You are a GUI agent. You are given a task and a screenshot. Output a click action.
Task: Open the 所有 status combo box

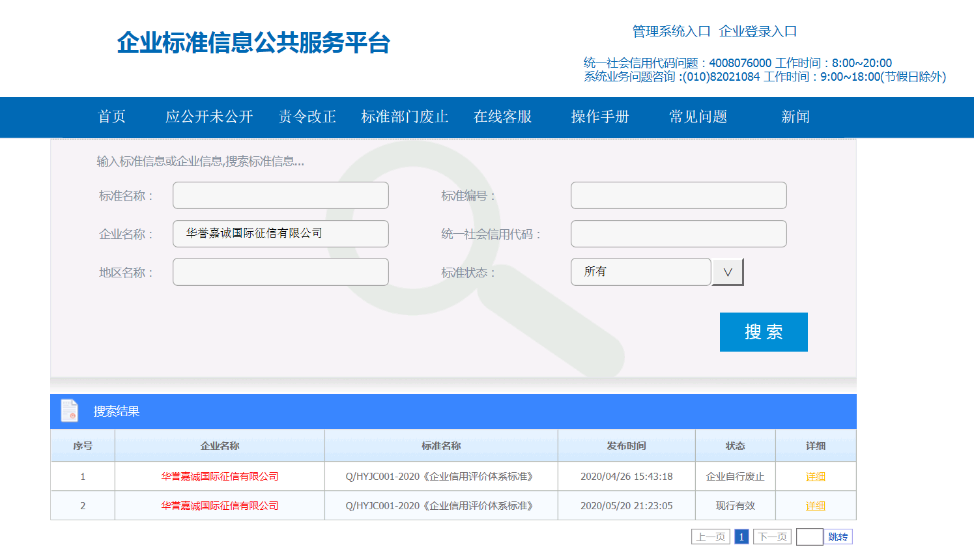(x=640, y=272)
